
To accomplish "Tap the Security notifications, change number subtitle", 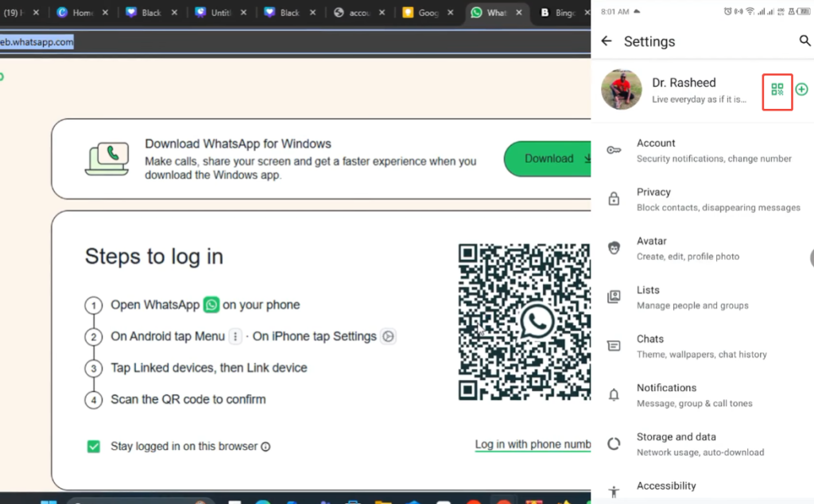I will point(714,159).
